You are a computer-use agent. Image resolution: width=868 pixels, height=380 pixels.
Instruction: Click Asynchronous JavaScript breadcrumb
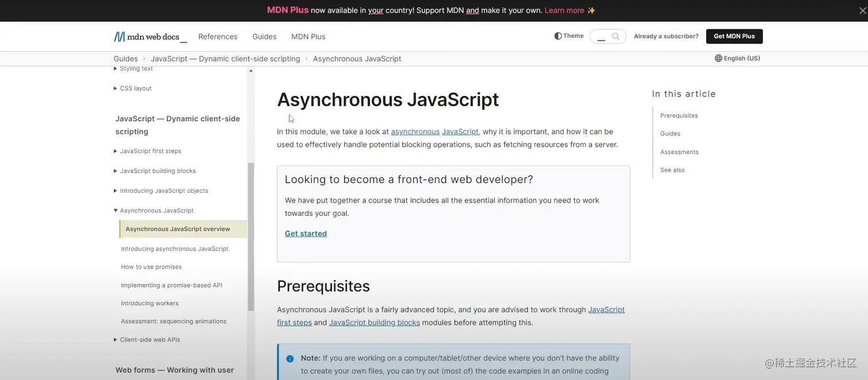(x=357, y=59)
